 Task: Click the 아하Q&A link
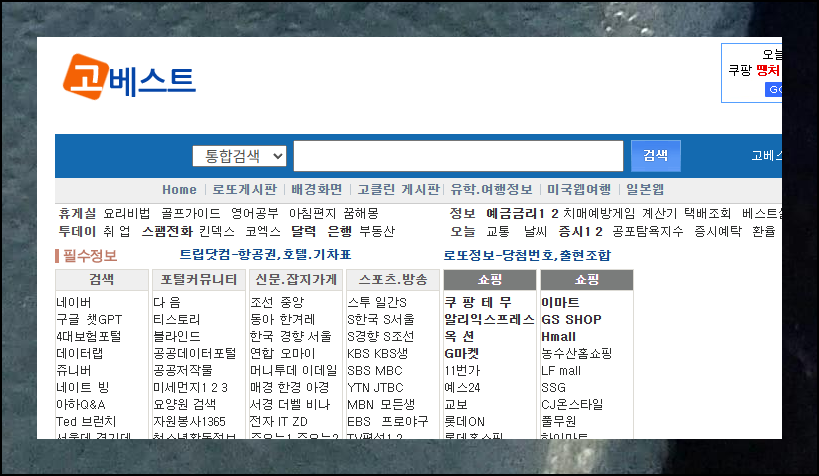pos(81,404)
